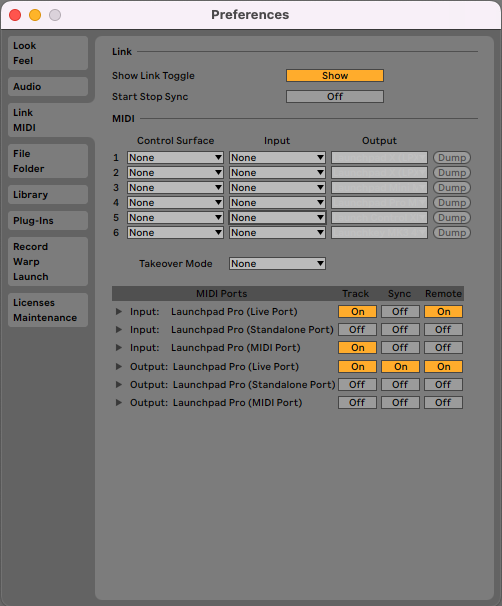
Task: Open Control Surface dropdown for row 5
Action: tap(175, 218)
